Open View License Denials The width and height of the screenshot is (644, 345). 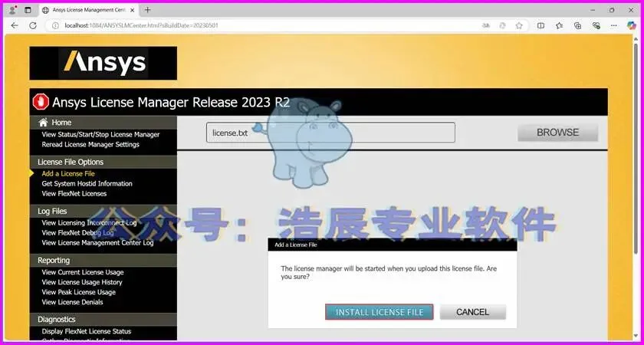(x=72, y=302)
